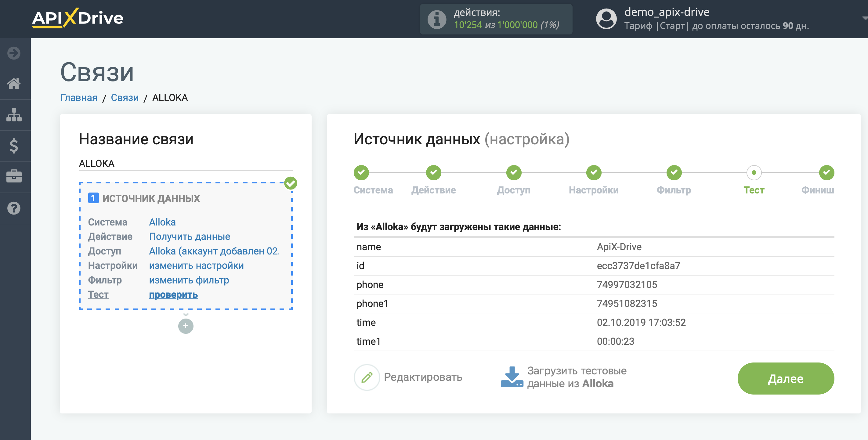Select the time value 02.10.2019 17:03:52
The height and width of the screenshot is (440, 868).
click(x=641, y=323)
